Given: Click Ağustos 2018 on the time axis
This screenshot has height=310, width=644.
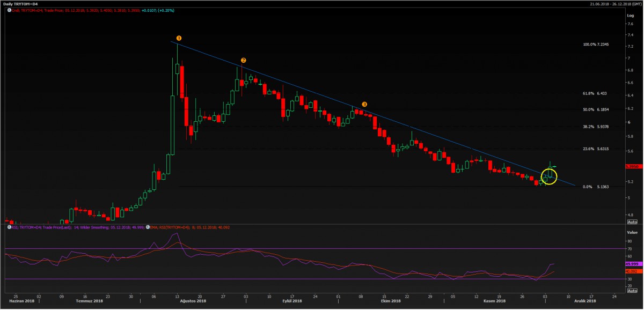Looking at the screenshot, I should pos(194,301).
